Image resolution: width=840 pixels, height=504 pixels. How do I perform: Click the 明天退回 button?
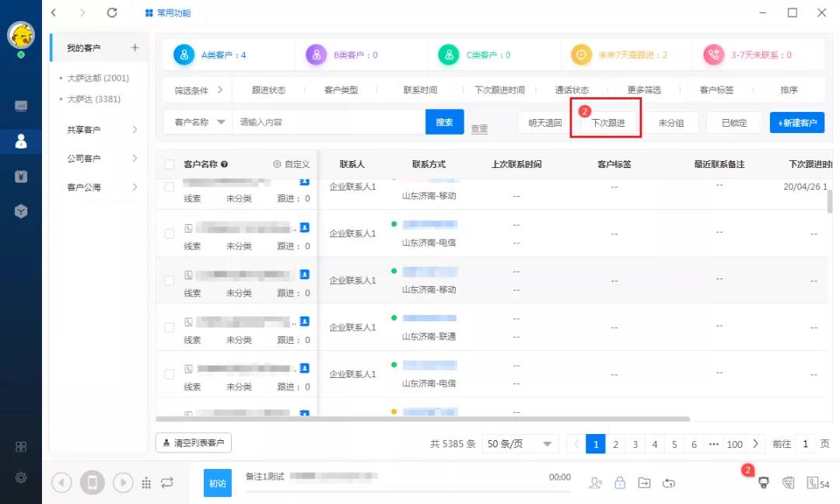click(544, 123)
